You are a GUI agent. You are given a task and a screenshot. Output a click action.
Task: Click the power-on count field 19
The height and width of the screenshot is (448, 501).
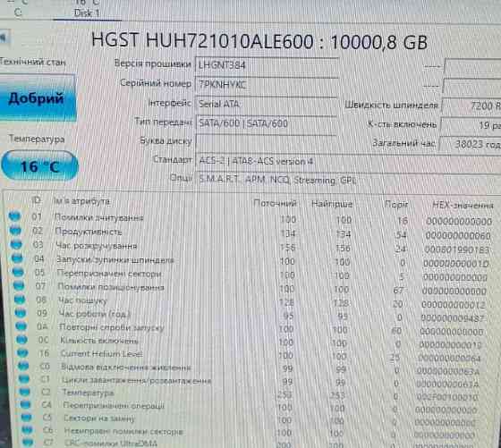(471, 125)
